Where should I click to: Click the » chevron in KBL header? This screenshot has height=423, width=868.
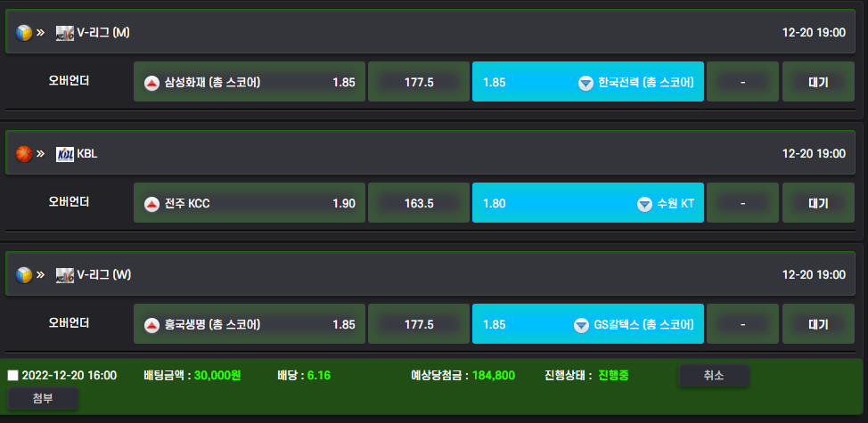click(x=40, y=154)
